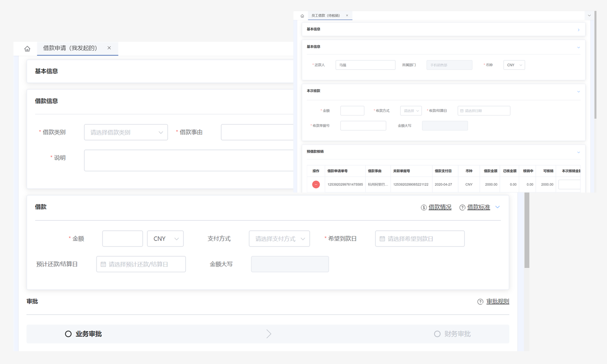Select the 业务审批 radio step
The height and width of the screenshot is (364, 607).
pos(68,334)
